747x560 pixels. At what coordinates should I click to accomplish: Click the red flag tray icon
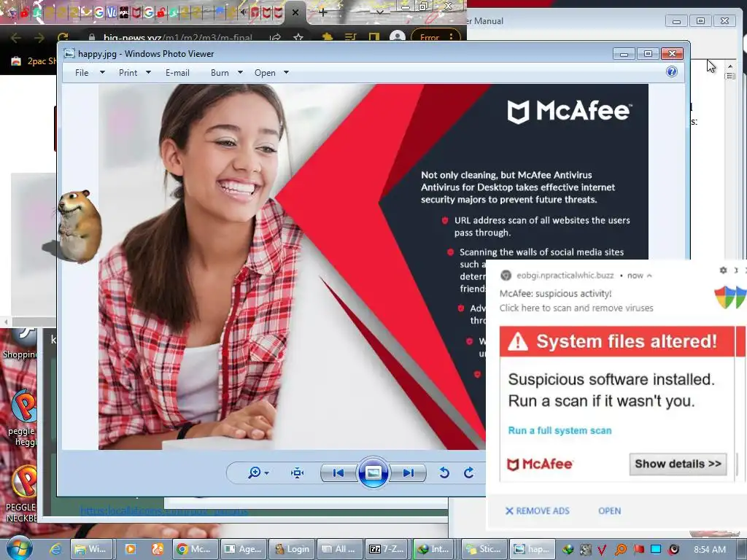click(638, 550)
